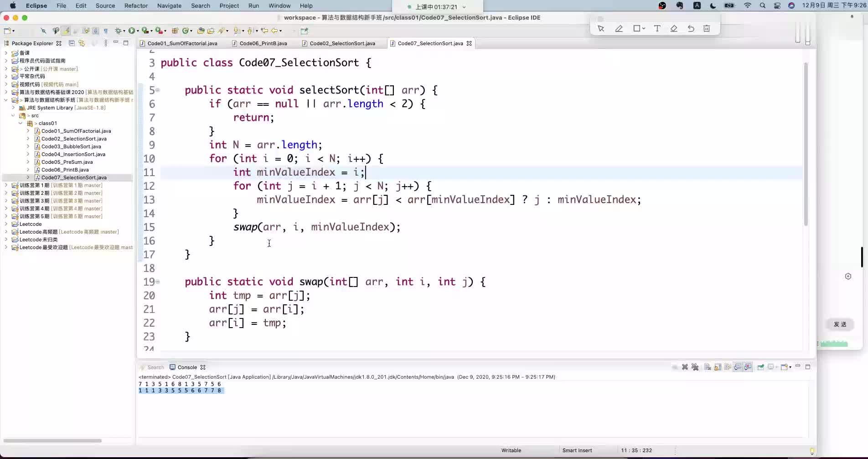The image size is (868, 459).
Task: Click the Back navigation yellow arrow
Action: [274, 31]
